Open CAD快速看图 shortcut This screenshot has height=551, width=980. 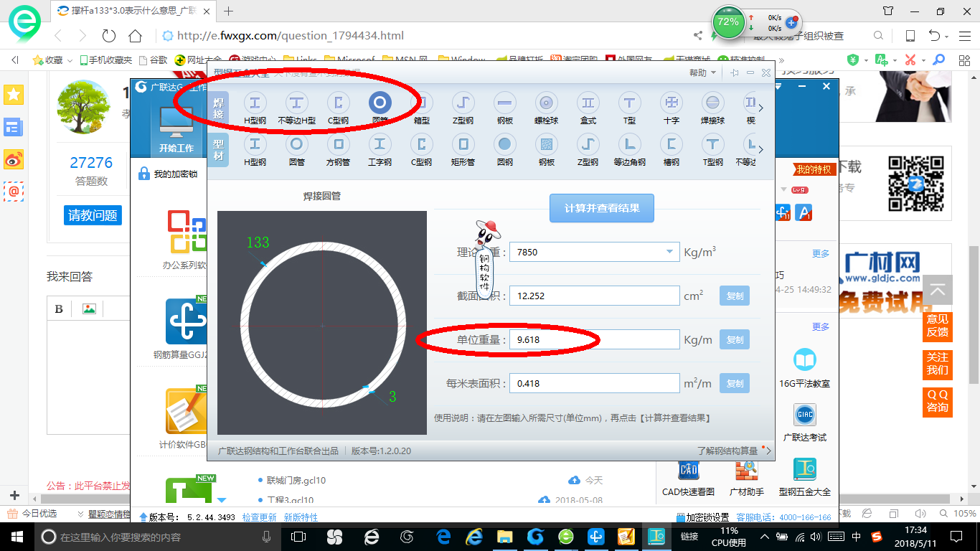pyautogui.click(x=688, y=479)
